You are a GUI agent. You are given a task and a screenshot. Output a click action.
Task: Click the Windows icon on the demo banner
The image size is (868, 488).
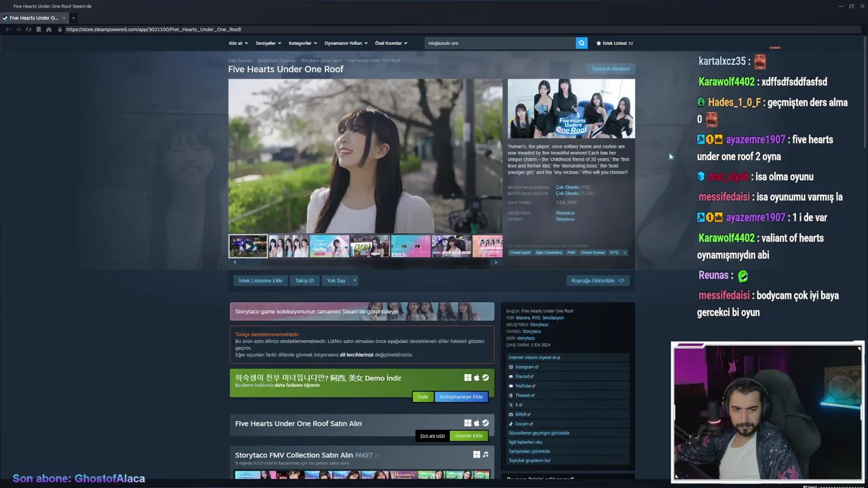click(x=468, y=378)
